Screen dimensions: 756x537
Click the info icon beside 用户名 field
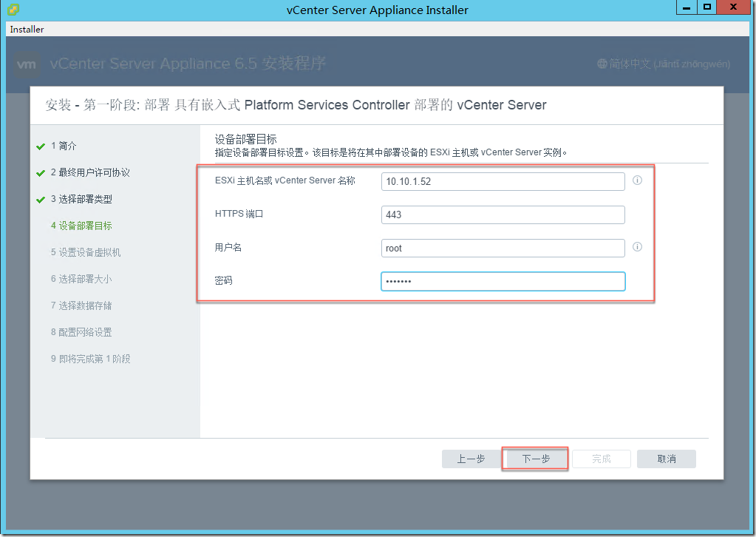[x=637, y=247]
